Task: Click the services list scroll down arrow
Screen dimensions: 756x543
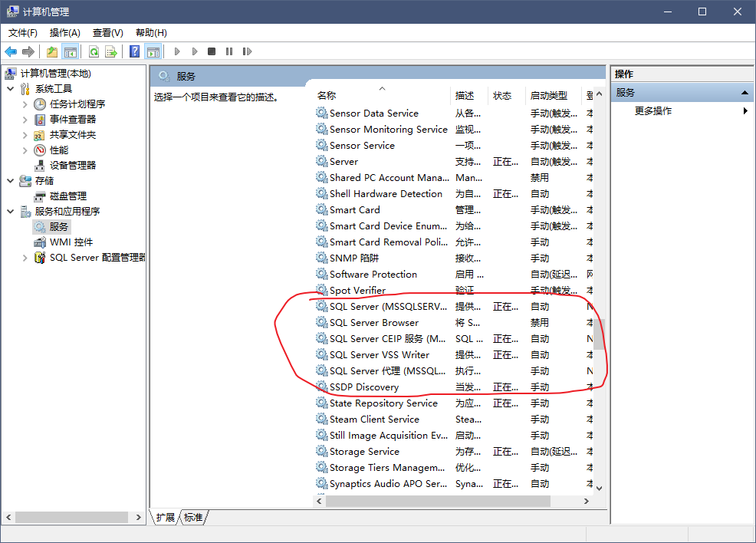Action: coord(600,488)
